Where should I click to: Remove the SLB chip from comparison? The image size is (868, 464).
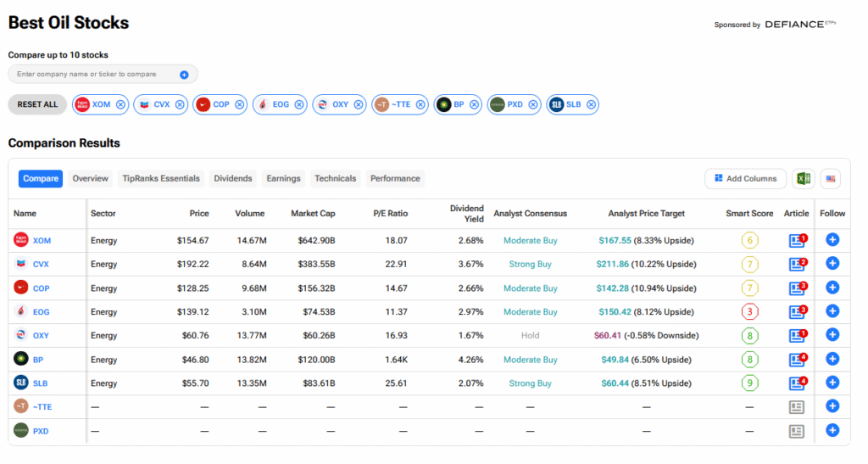click(x=591, y=104)
